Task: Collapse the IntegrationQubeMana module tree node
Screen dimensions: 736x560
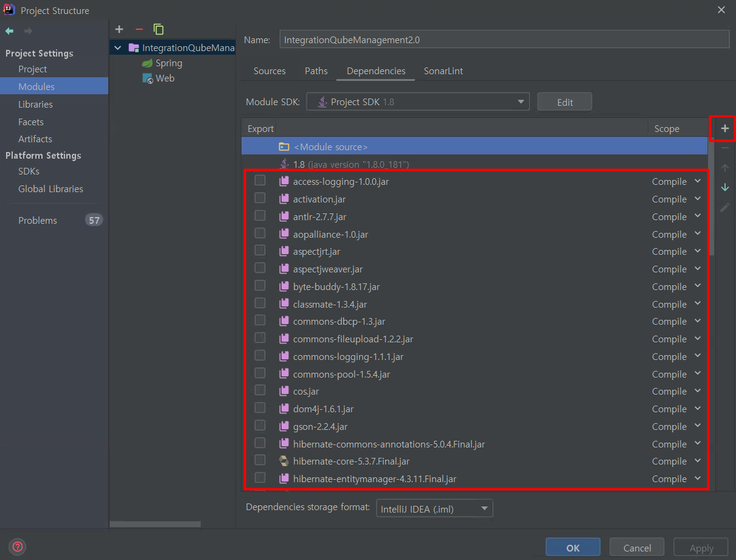Action: point(118,47)
